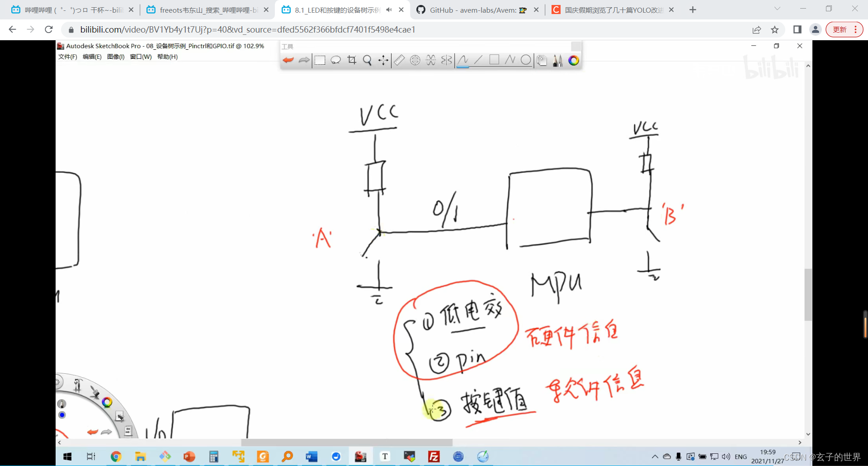Select the polyline draw style
This screenshot has height=466, width=868.
click(510, 60)
